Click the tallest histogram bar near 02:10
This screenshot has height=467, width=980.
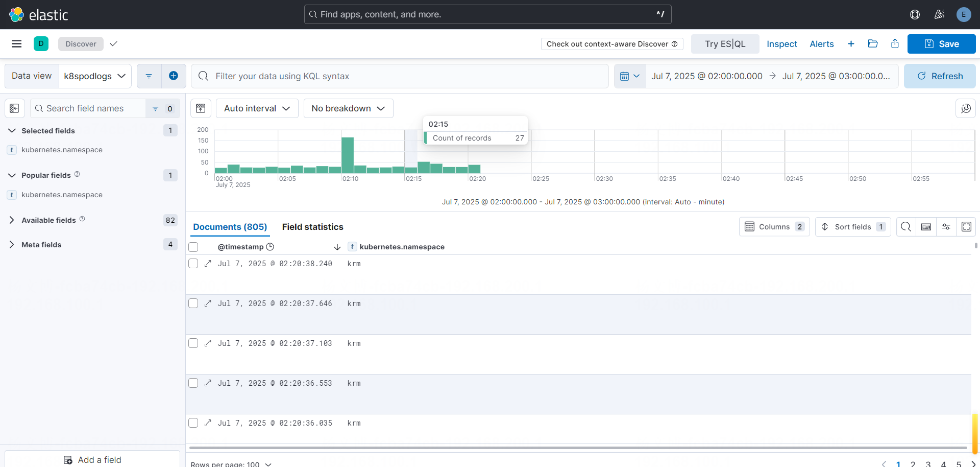[x=348, y=155]
